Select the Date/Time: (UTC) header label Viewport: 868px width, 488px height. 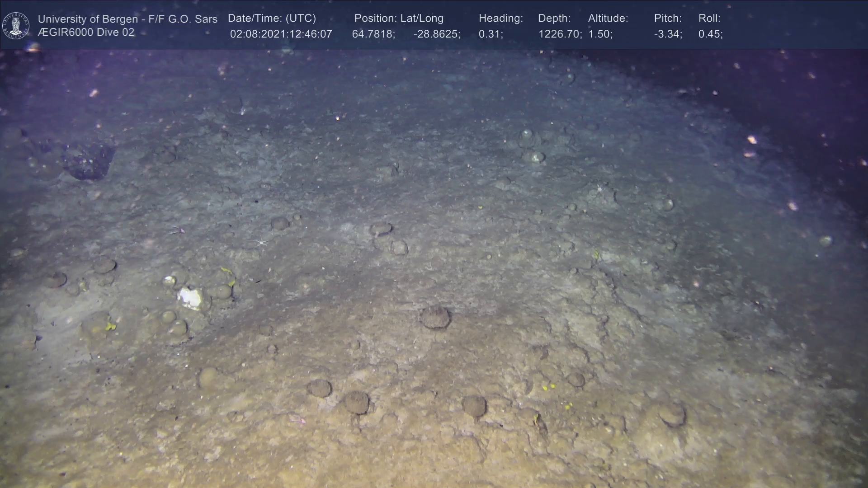(272, 18)
